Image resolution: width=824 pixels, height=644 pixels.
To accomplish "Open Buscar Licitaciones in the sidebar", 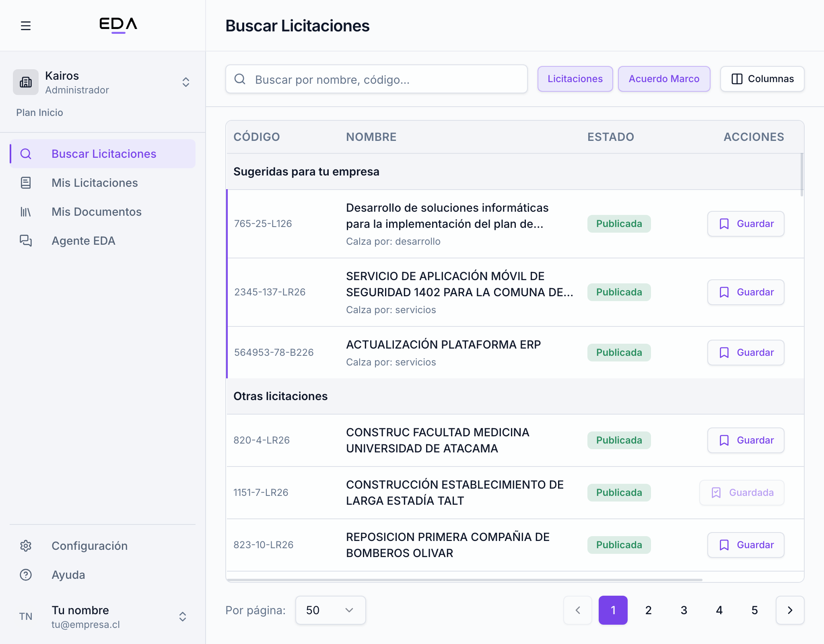I will (103, 154).
